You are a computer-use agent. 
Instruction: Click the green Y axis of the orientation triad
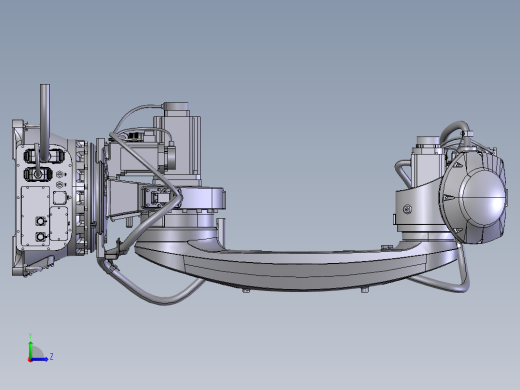31,350
